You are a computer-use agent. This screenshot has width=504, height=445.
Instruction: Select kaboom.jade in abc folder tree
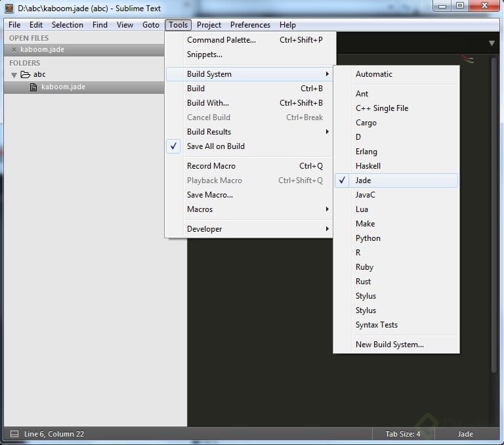click(x=84, y=87)
